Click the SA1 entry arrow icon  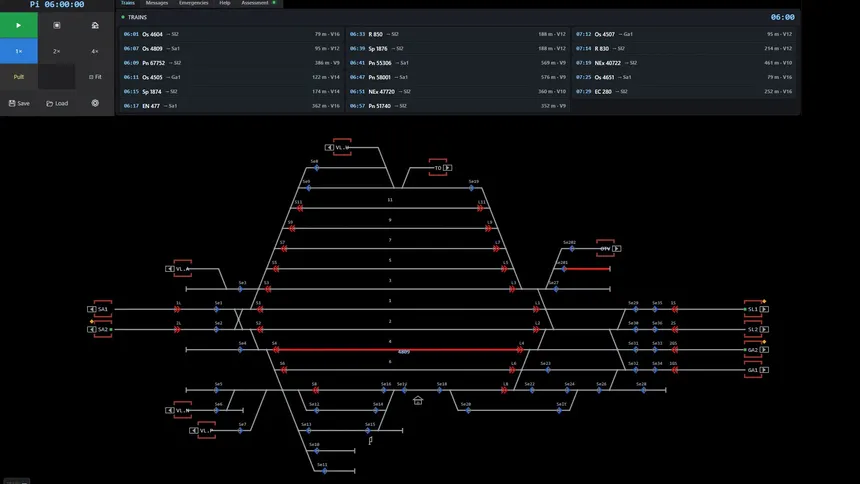pos(92,309)
